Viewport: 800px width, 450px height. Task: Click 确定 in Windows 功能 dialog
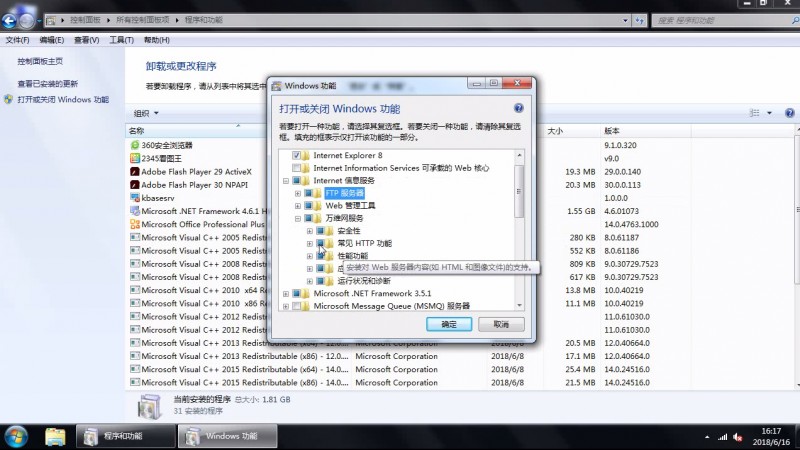pyautogui.click(x=449, y=324)
